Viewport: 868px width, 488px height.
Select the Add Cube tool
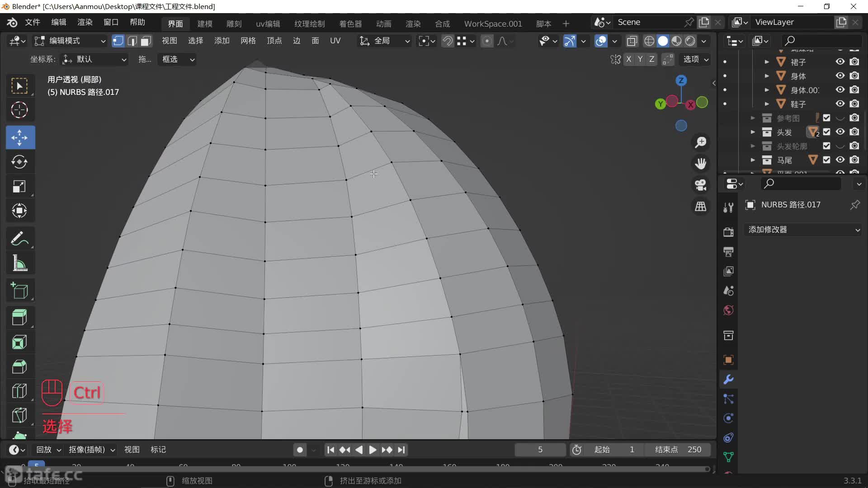tap(19, 291)
